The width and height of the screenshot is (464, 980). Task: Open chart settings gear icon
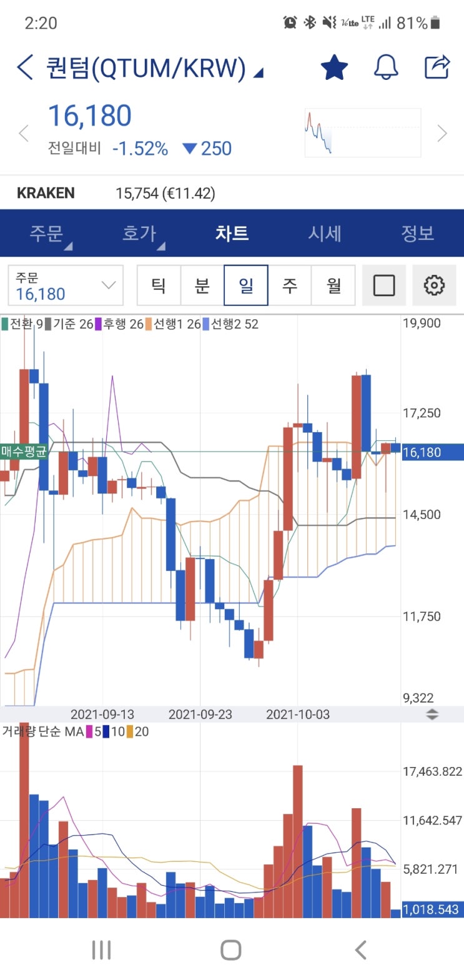pyautogui.click(x=434, y=285)
